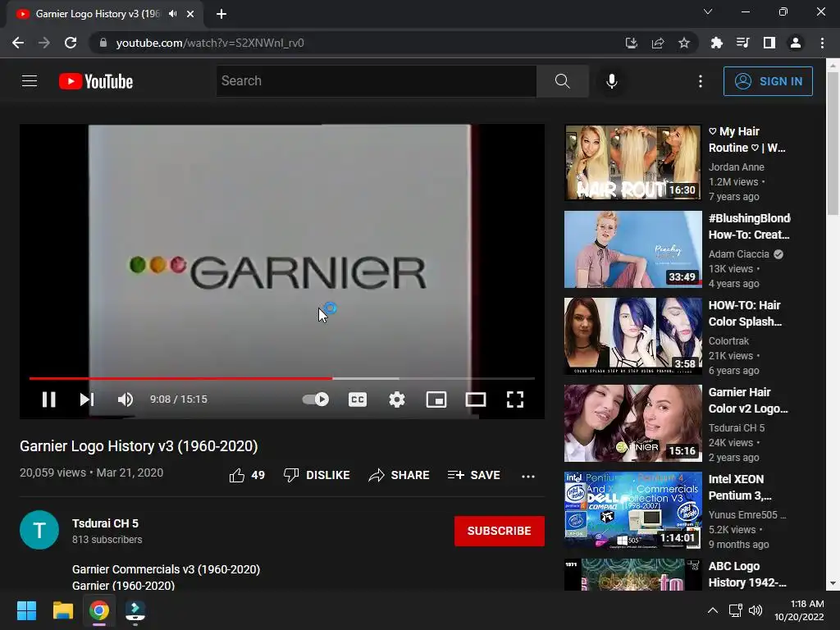
Task: Click the search magnifier button
Action: 563,81
